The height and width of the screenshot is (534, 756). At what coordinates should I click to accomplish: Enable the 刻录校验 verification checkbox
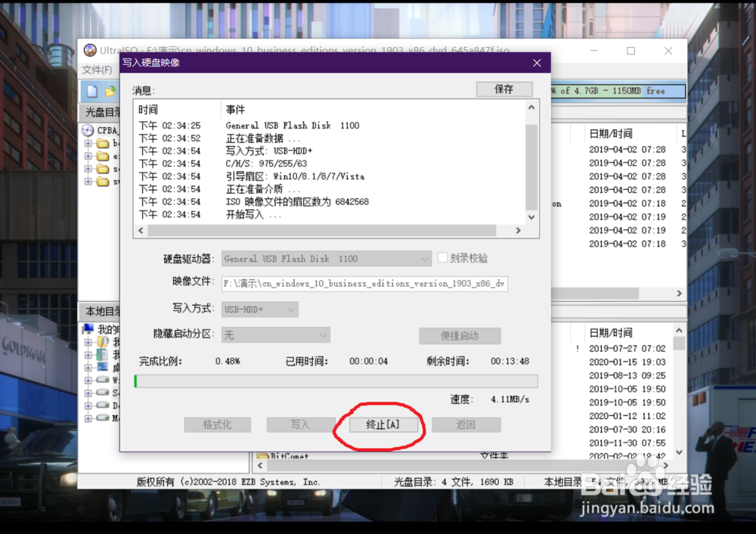tap(442, 257)
